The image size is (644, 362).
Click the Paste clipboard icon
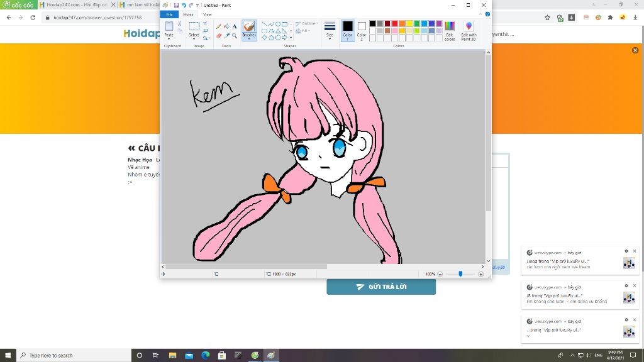click(x=169, y=26)
